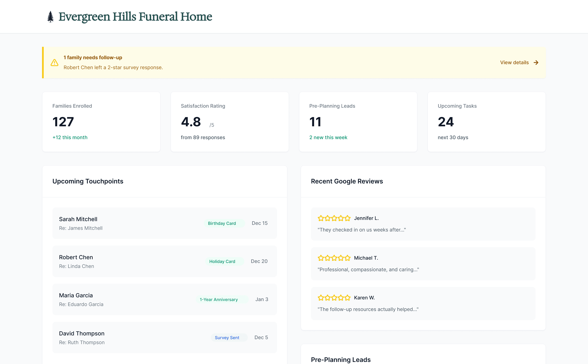Click the yellow warning triangle icon
Image resolution: width=588 pixels, height=364 pixels.
tap(54, 63)
